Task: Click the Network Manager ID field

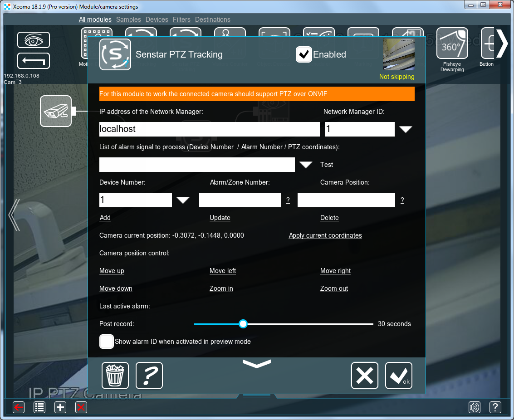Action: point(360,129)
